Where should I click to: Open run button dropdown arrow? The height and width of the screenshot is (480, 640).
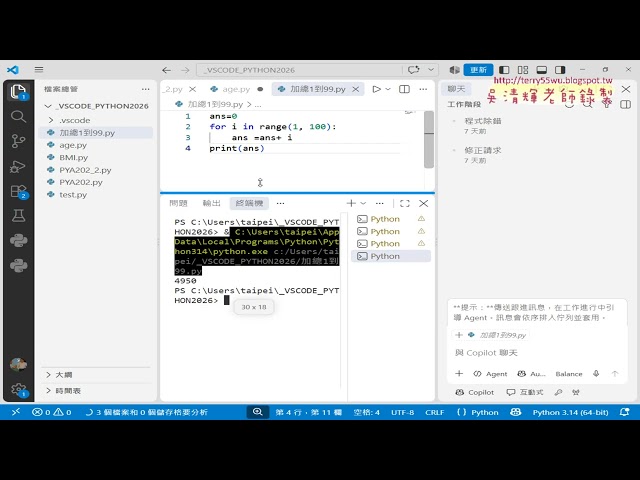[x=388, y=89]
